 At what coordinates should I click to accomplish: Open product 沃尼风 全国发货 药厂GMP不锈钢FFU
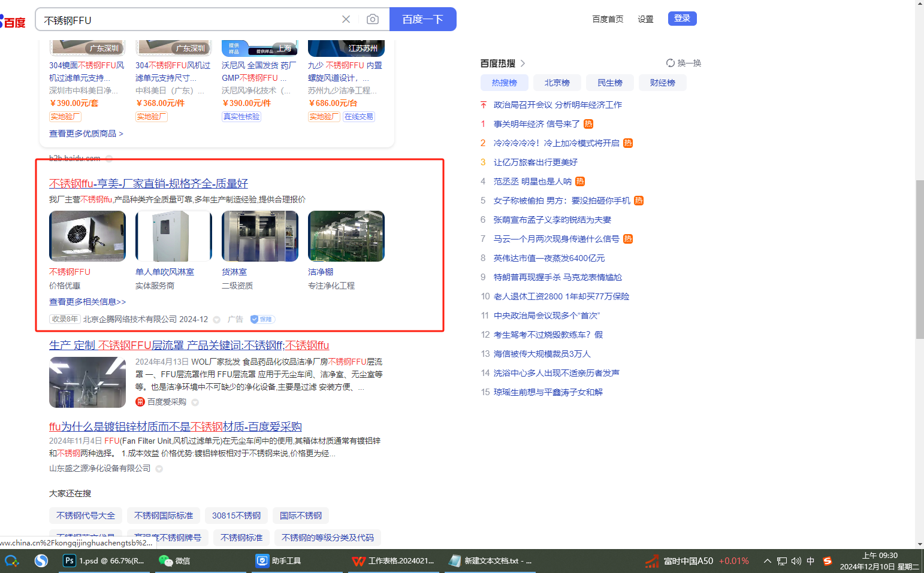point(259,71)
